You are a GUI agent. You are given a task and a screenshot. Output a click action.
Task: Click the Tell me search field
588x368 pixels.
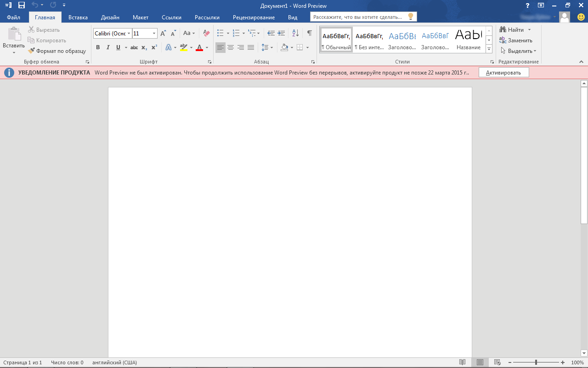pos(363,17)
